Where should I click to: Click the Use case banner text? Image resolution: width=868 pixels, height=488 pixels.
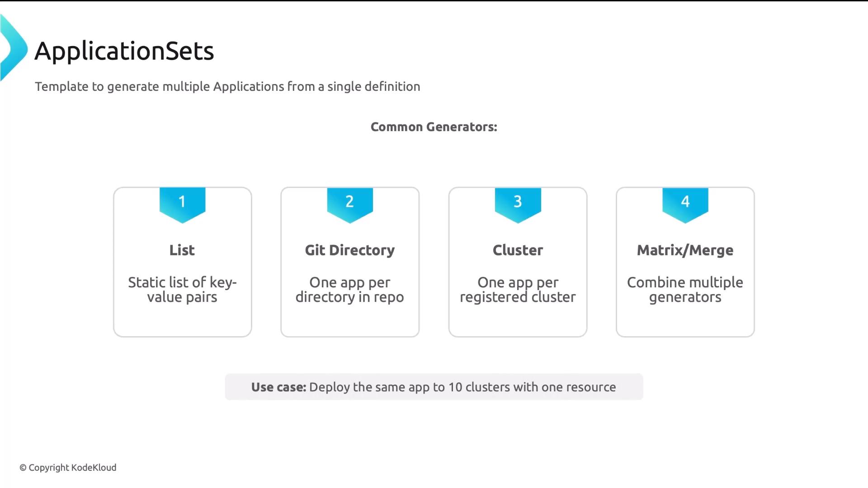434,387
